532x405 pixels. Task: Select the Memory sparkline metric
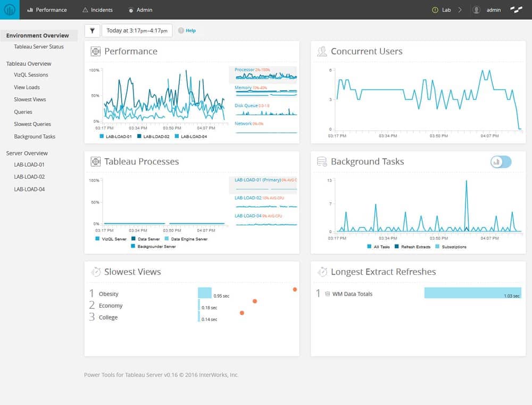263,92
